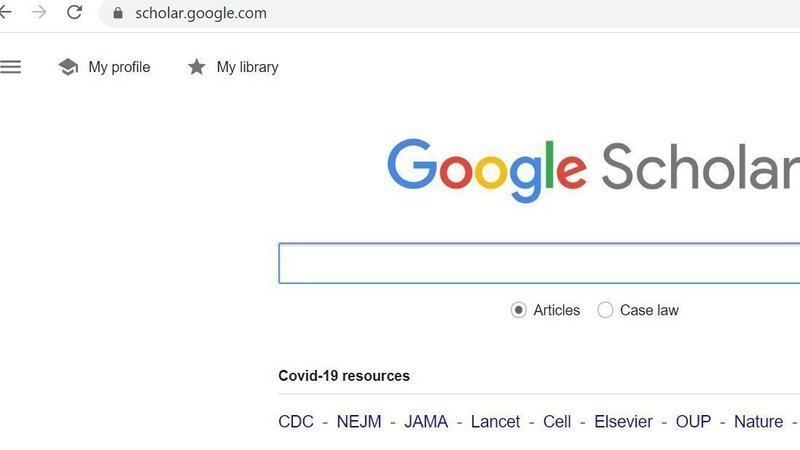
Task: Open the NEJM resource link
Action: tap(359, 422)
